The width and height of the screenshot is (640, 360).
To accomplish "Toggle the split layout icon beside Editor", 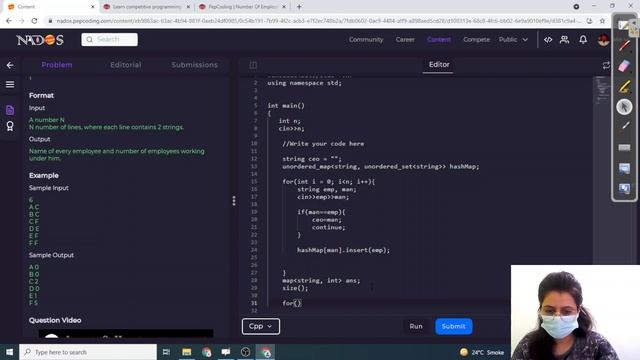I will (253, 65).
